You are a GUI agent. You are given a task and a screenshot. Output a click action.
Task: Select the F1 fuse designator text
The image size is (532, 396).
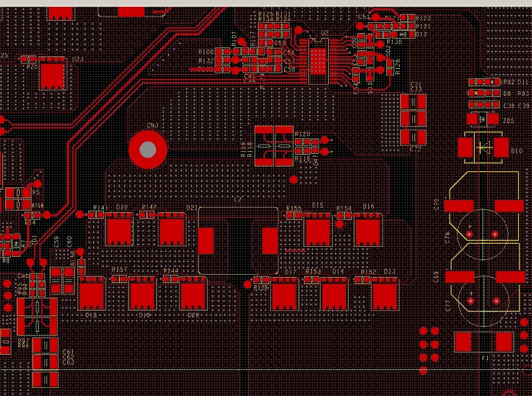pos(485,358)
